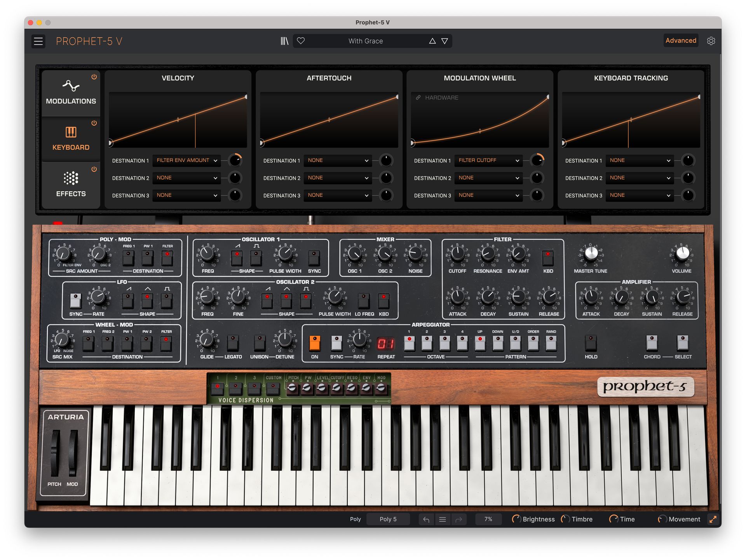This screenshot has width=746, height=560.
Task: Toggle the Modulations power button
Action: coord(94,77)
